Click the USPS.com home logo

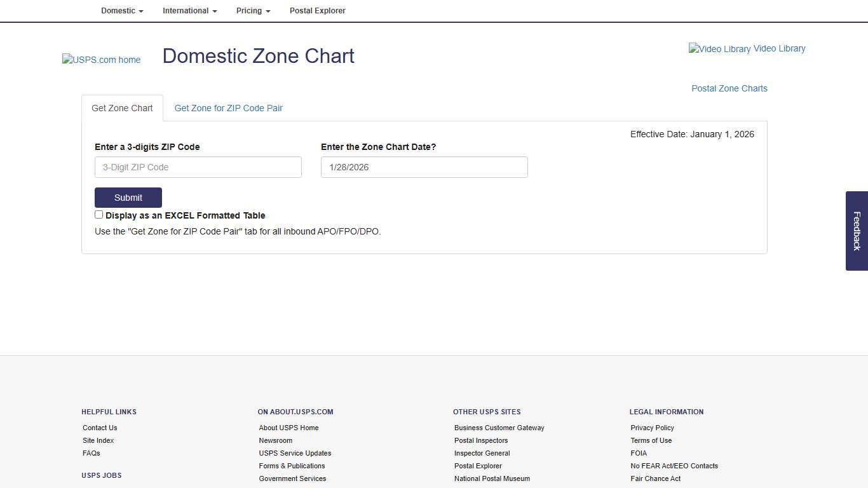point(101,60)
